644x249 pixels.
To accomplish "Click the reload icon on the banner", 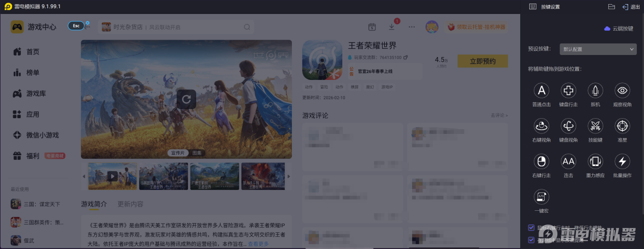I will pos(186,99).
